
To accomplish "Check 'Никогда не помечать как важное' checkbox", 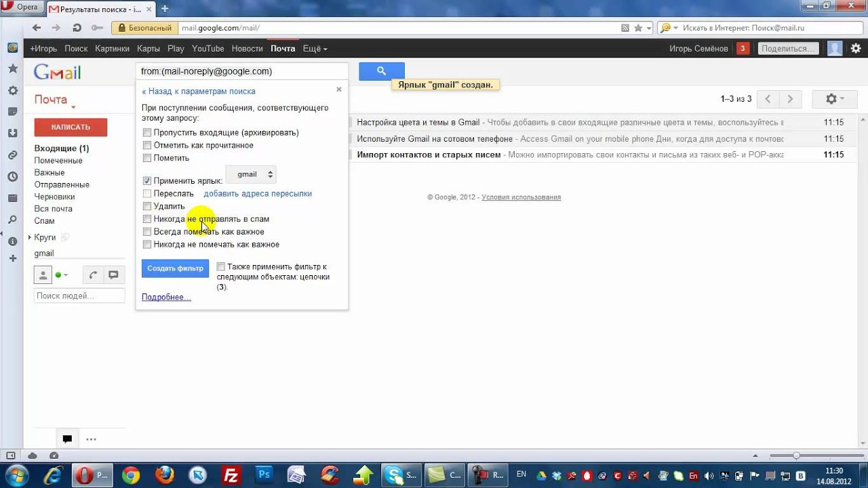I will pyautogui.click(x=147, y=244).
